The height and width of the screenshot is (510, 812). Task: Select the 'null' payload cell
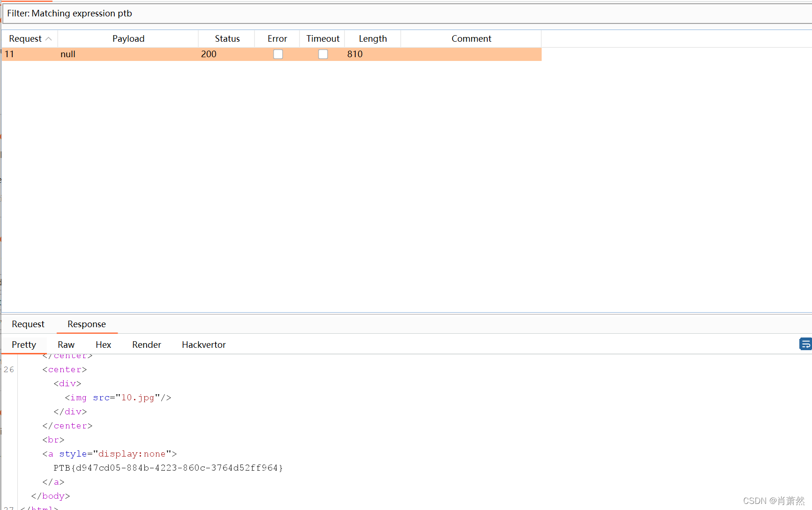pos(128,54)
